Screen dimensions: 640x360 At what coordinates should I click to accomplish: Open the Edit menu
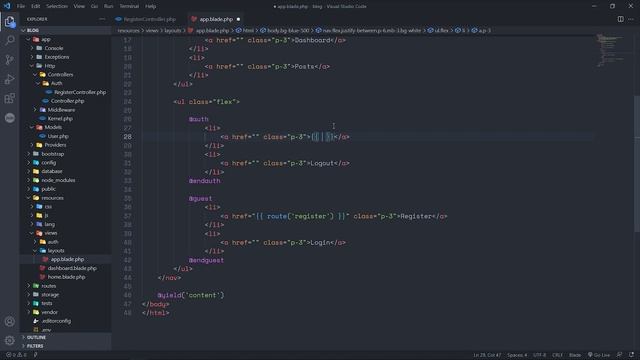point(36,6)
